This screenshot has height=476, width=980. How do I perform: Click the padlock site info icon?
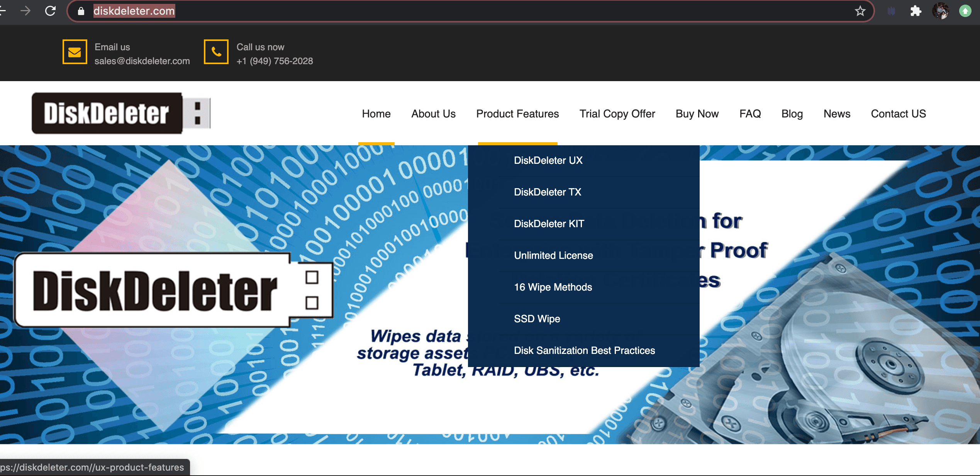click(x=81, y=11)
